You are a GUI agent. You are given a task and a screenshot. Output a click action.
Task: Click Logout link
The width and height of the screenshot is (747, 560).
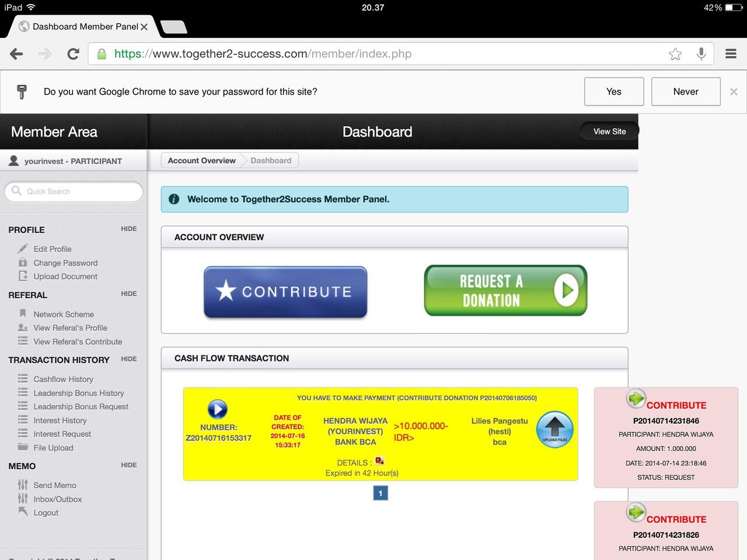tap(46, 513)
